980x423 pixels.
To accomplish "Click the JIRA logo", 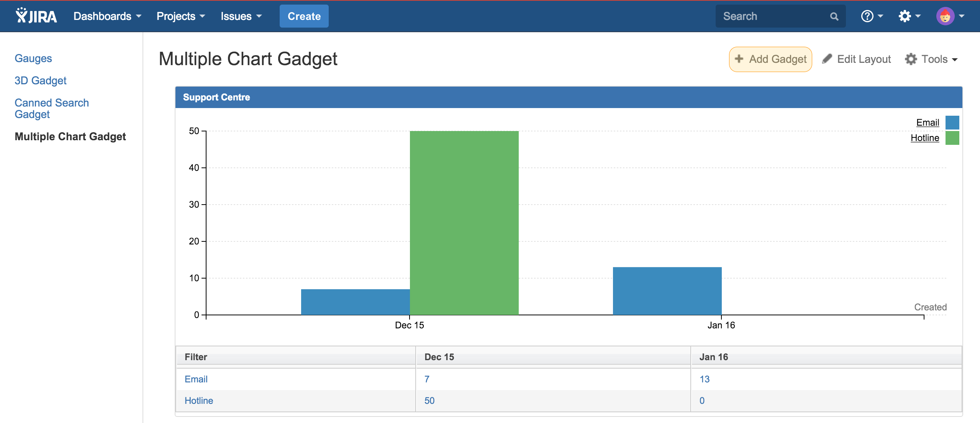I will (x=36, y=16).
